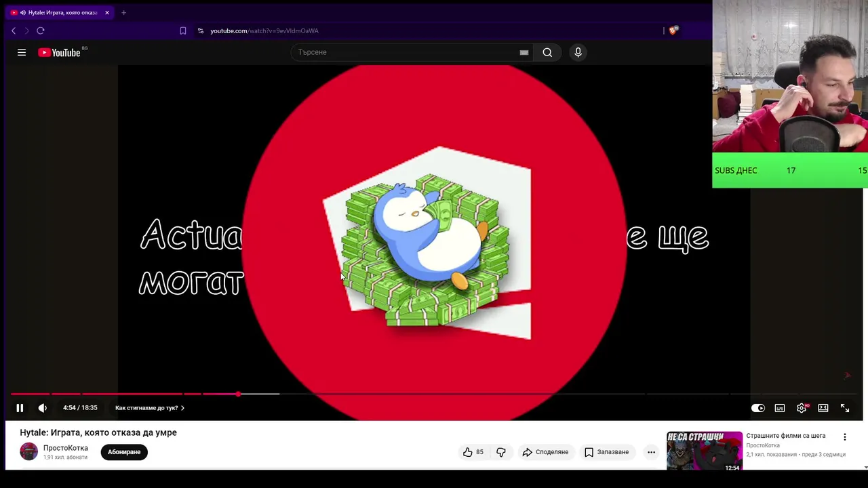Open options menu for suggested video
The width and height of the screenshot is (868, 488).
[x=845, y=437]
